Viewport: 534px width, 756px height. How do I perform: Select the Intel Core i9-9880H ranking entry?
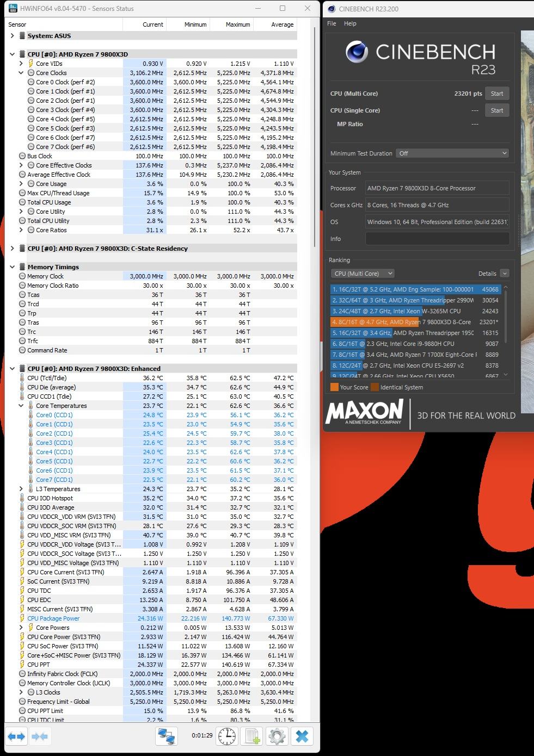(x=415, y=344)
